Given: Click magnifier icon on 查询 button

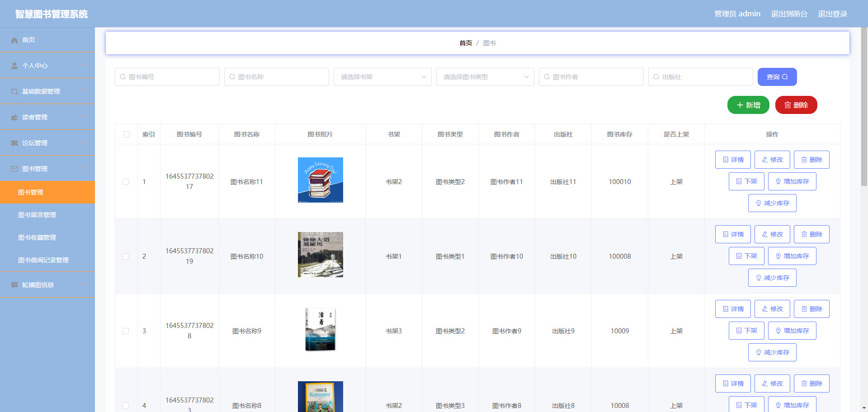Looking at the screenshot, I should (x=785, y=77).
